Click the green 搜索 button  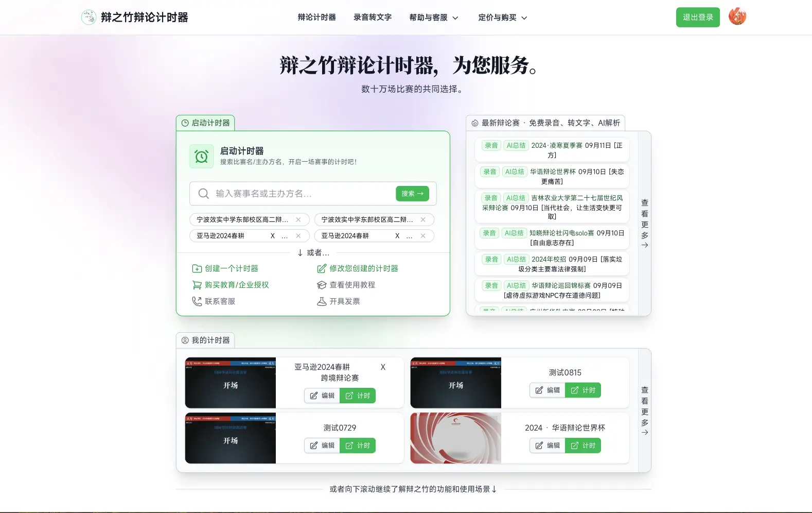pyautogui.click(x=412, y=194)
